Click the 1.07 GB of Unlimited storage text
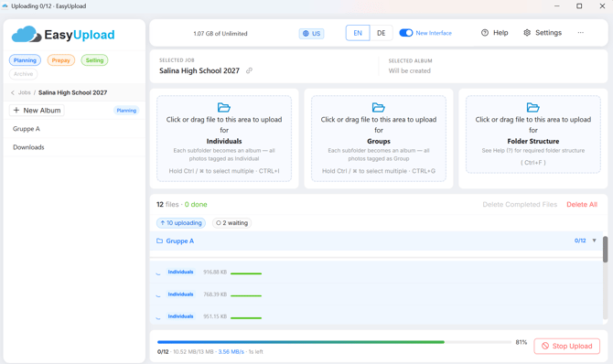The width and height of the screenshot is (613, 364). click(x=220, y=34)
